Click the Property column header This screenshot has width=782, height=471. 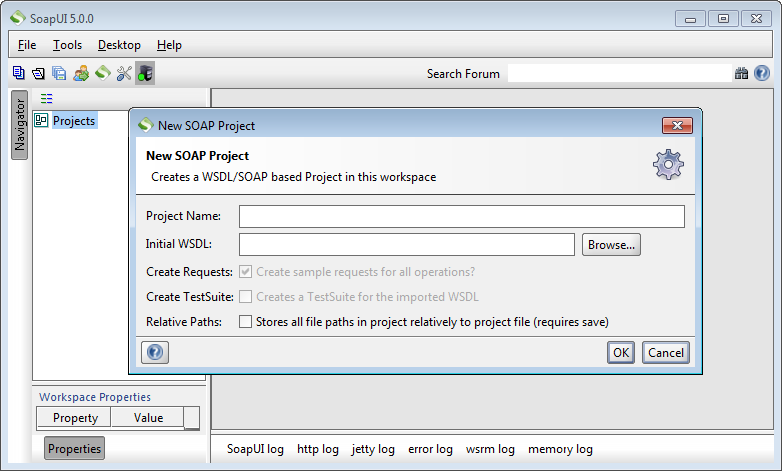(x=74, y=417)
